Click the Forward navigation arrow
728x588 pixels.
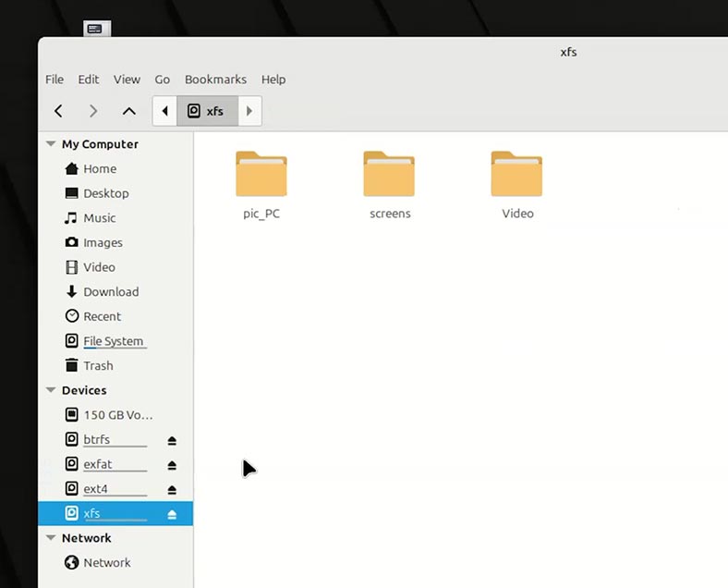tap(93, 111)
